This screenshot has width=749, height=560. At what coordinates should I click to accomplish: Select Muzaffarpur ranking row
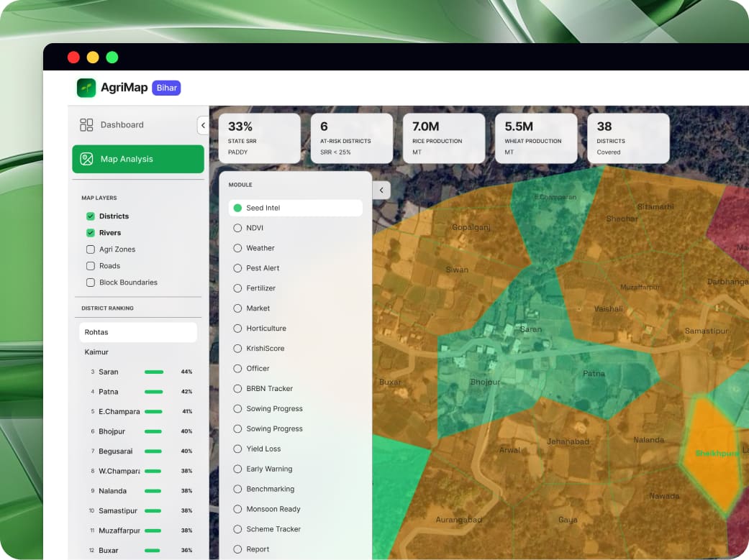pos(138,531)
